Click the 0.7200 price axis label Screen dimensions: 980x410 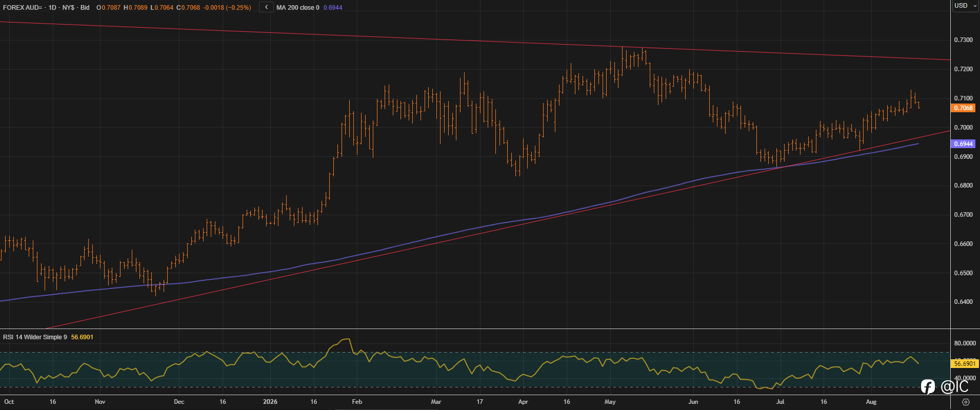click(963, 69)
